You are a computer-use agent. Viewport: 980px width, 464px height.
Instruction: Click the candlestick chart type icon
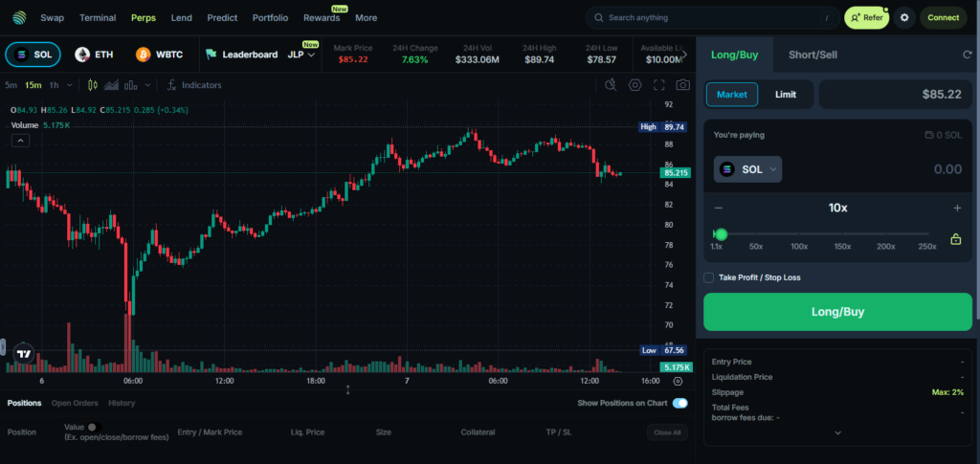(93, 85)
